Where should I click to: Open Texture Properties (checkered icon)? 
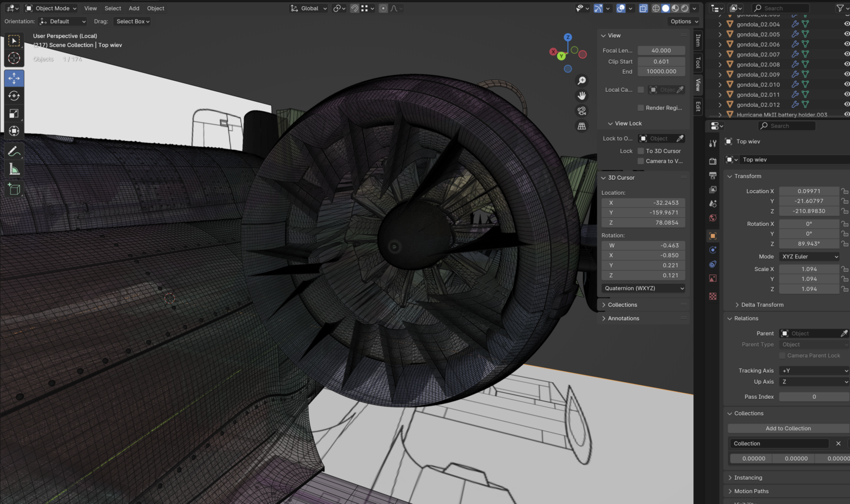(x=713, y=296)
